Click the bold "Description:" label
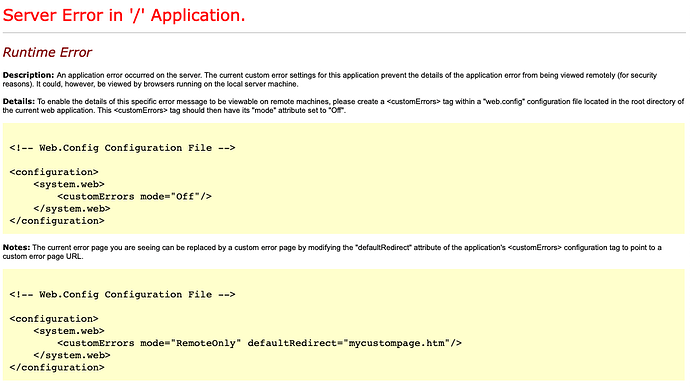The height and width of the screenshot is (392, 690). point(28,75)
